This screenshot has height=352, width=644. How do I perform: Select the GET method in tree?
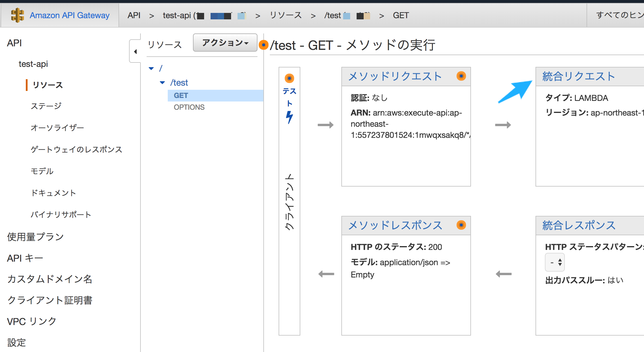181,96
